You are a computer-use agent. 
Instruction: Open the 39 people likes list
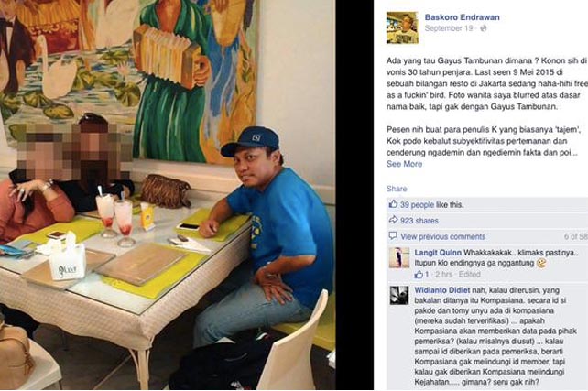(417, 205)
